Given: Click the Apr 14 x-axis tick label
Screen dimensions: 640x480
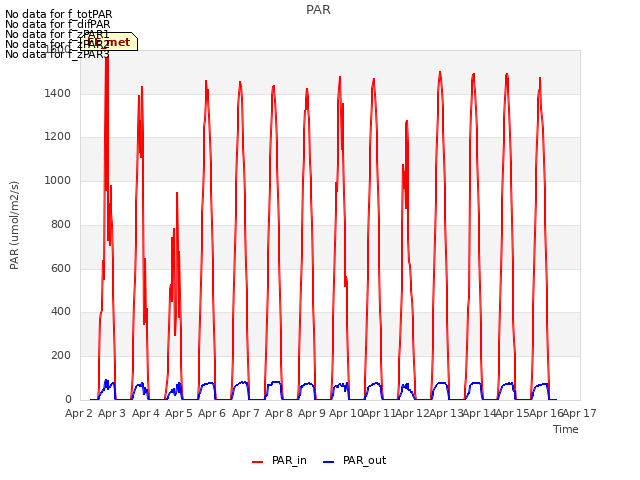Looking at the screenshot, I should [479, 413].
